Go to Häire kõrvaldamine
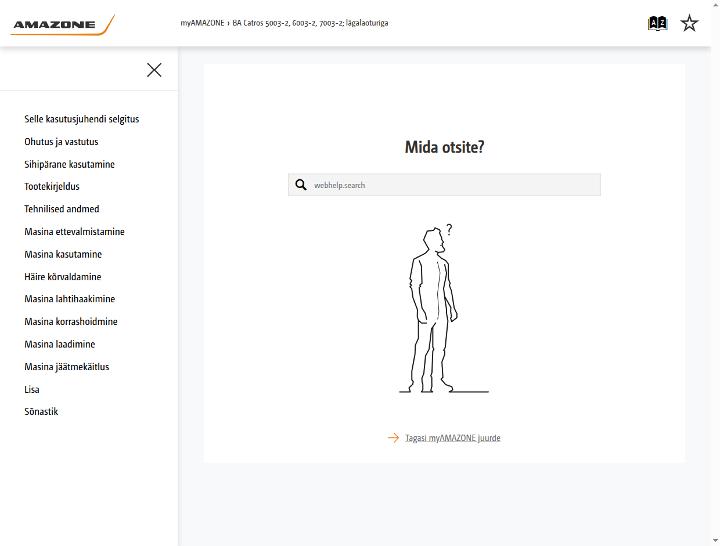The height and width of the screenshot is (546, 720). coord(62,276)
